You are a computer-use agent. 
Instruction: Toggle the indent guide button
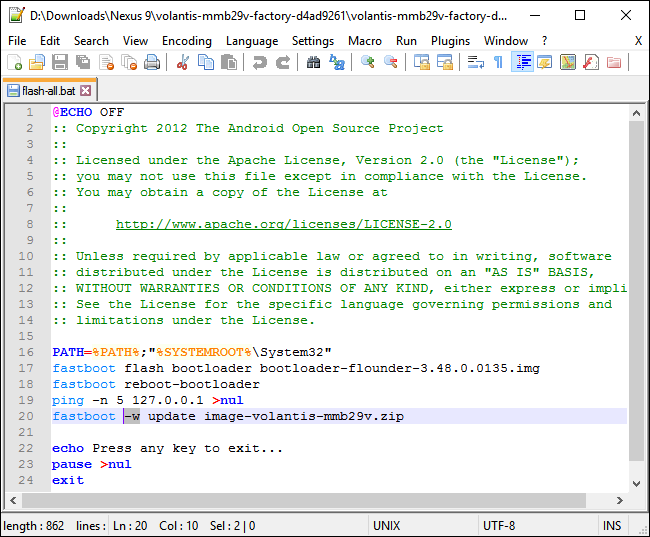click(x=522, y=62)
